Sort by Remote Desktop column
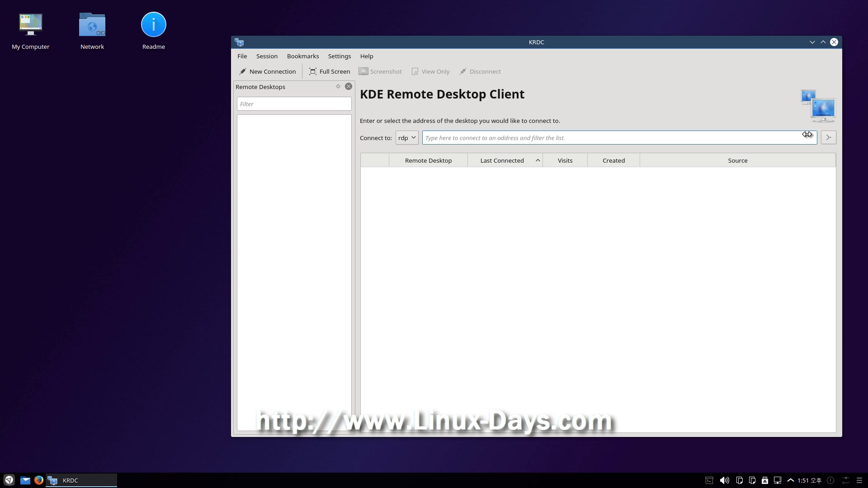The width and height of the screenshot is (868, 488). (x=428, y=160)
